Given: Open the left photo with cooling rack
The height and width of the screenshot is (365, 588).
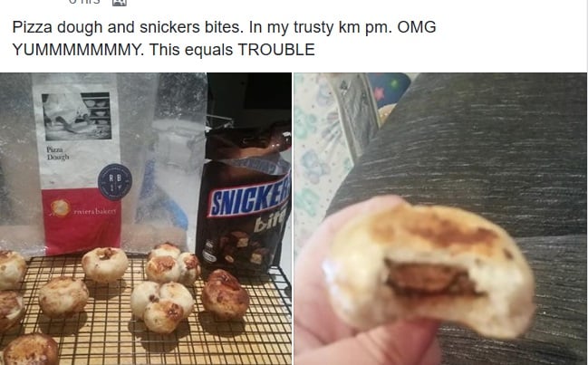Looking at the screenshot, I should point(146,219).
